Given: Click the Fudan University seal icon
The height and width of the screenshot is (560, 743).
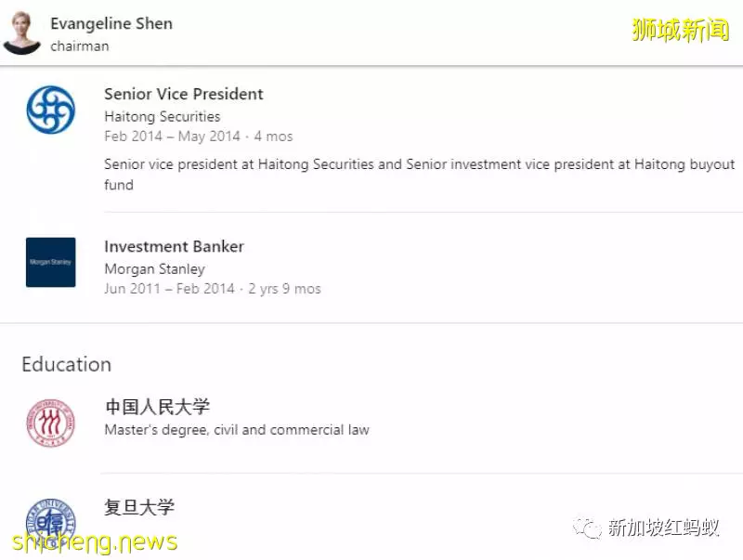Looking at the screenshot, I should [51, 523].
